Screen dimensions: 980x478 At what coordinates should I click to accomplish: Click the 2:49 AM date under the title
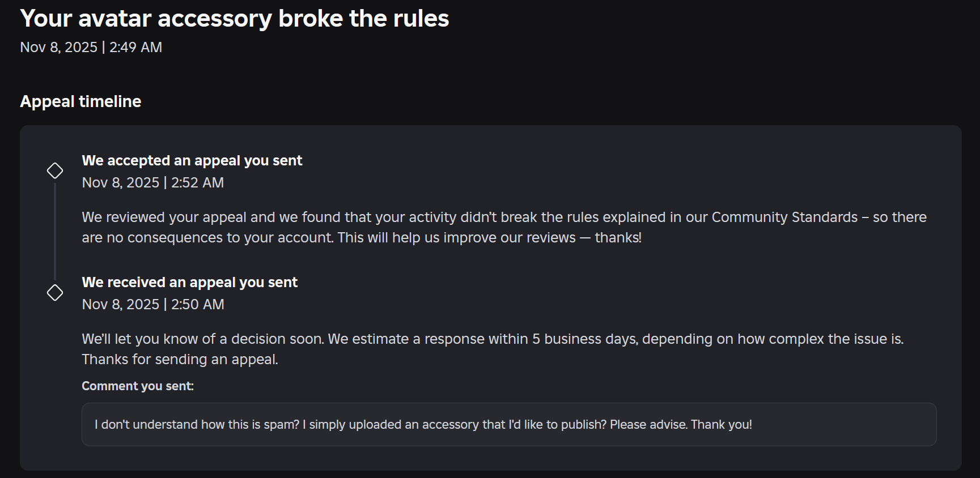click(x=91, y=48)
